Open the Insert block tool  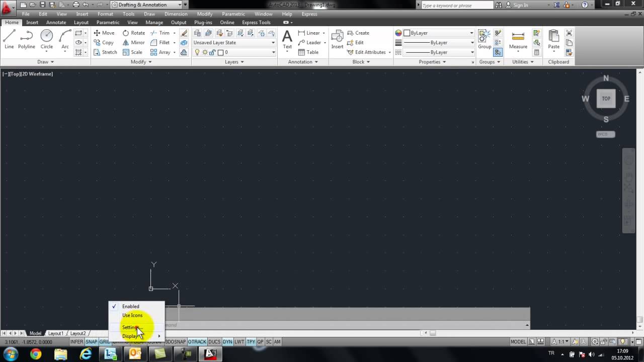[337, 40]
